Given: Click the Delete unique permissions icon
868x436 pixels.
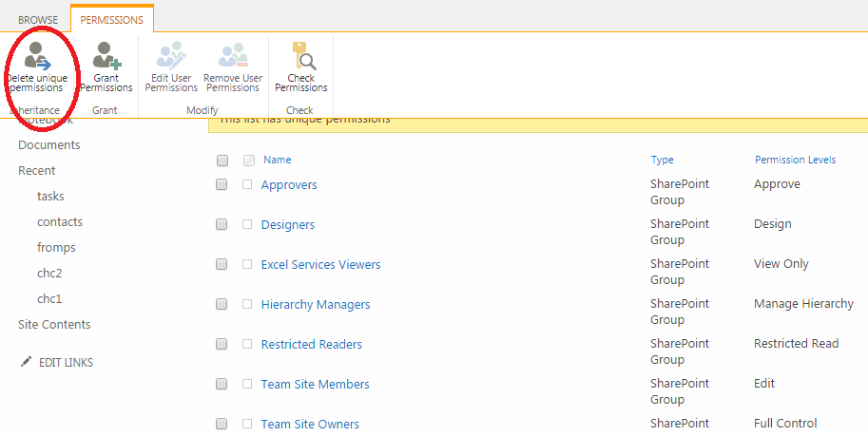Looking at the screenshot, I should (x=38, y=57).
